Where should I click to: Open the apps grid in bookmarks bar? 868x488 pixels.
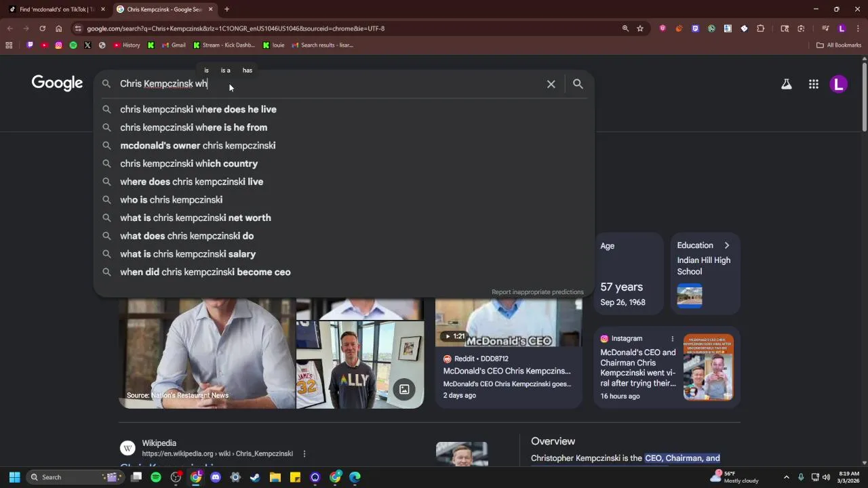(9, 45)
